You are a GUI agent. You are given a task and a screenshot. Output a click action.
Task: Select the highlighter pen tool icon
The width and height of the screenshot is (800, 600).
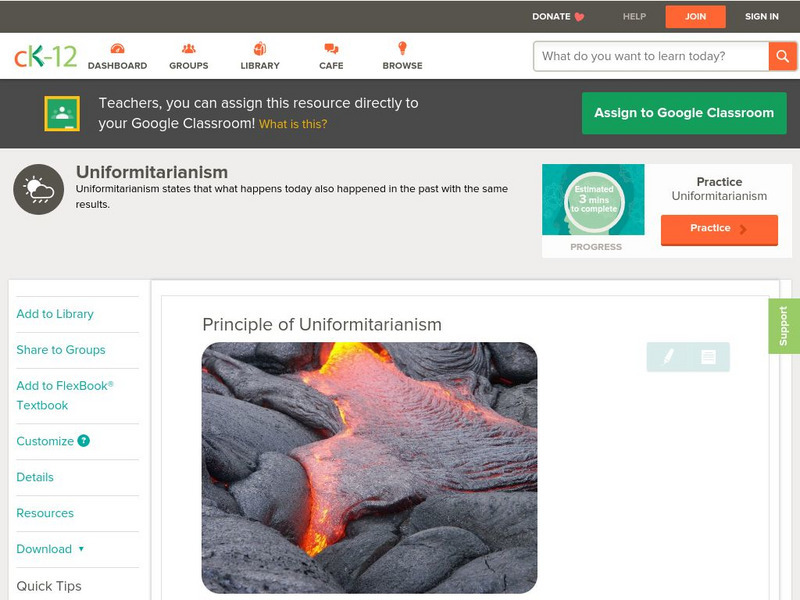pyautogui.click(x=668, y=357)
